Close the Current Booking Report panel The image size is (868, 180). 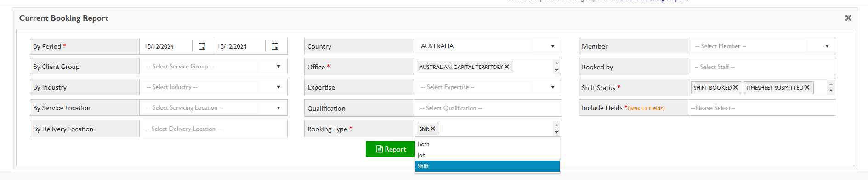pyautogui.click(x=848, y=18)
